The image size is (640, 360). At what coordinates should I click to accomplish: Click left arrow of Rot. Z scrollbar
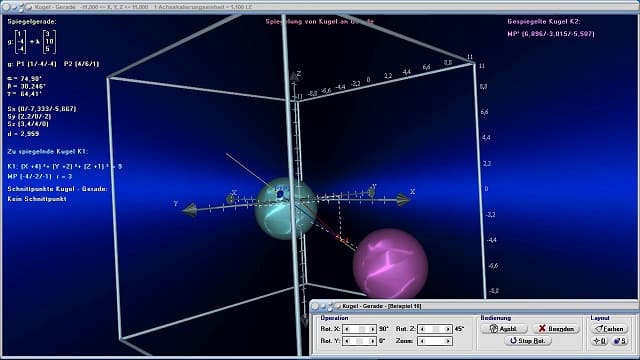coord(422,329)
